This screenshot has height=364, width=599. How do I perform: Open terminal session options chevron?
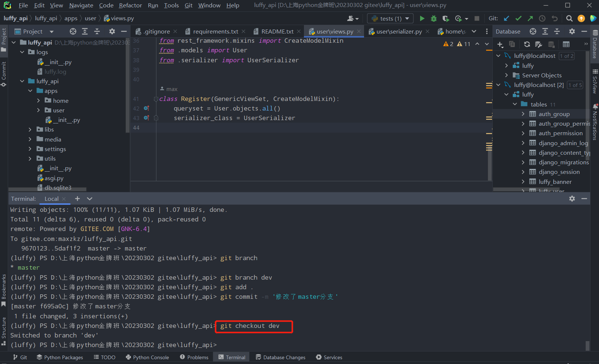point(90,199)
